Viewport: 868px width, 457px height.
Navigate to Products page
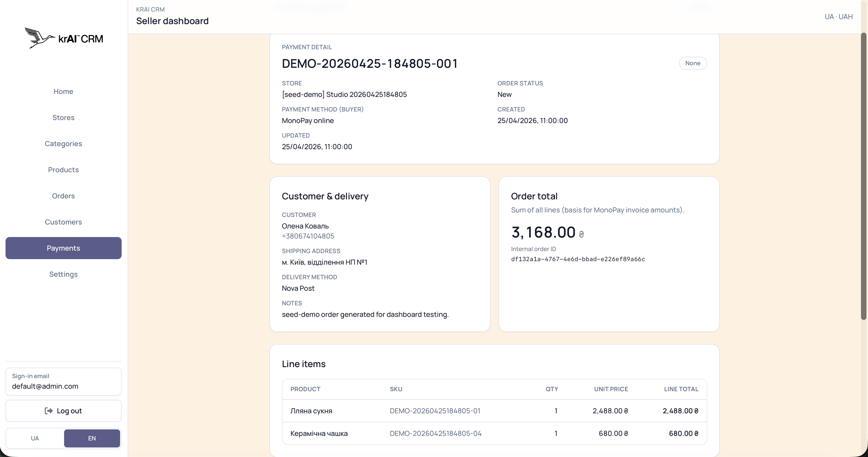click(x=63, y=170)
